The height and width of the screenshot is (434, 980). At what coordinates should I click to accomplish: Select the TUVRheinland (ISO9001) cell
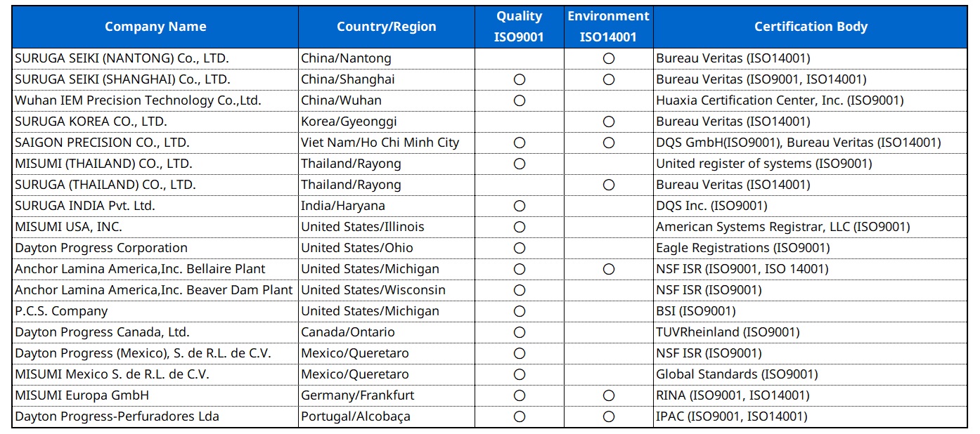coord(728,332)
